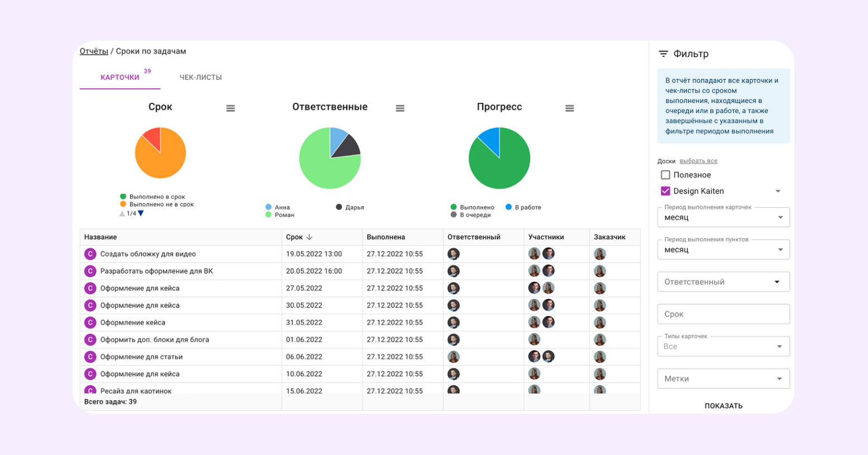Open the Ответственные chart menu icon

pyautogui.click(x=400, y=108)
